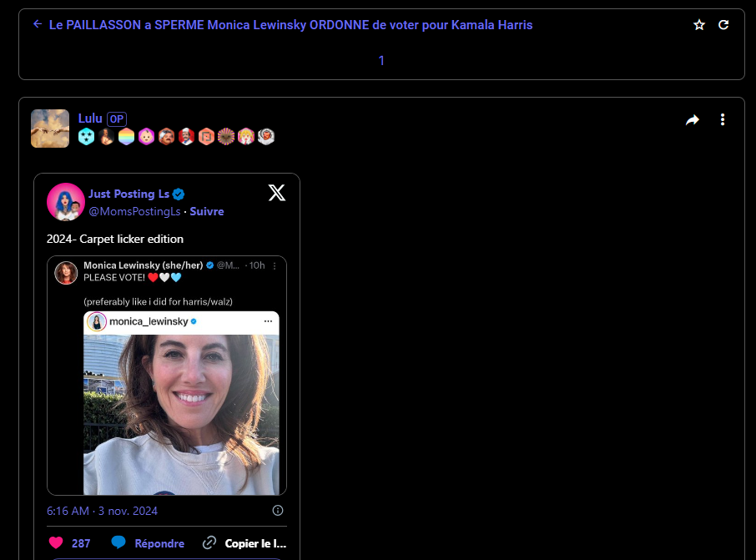756x560 pixels.
Task: Click Lulu's cloud-and-hands avatar image
Action: tap(50, 129)
